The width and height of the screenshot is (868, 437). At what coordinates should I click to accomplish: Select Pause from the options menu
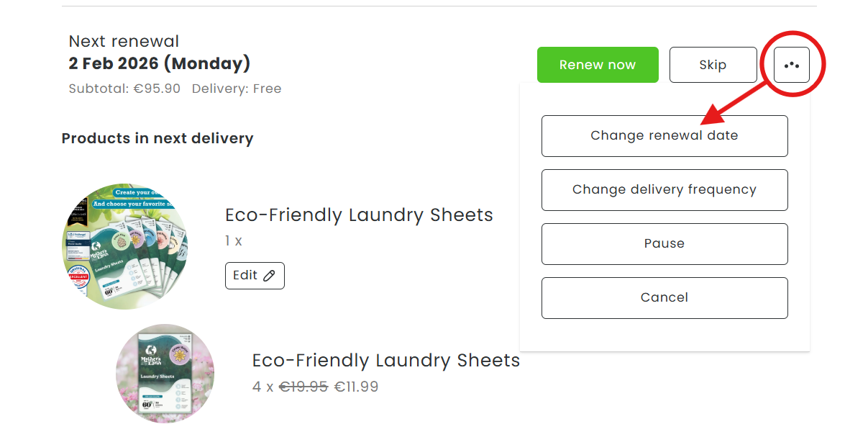click(x=664, y=244)
